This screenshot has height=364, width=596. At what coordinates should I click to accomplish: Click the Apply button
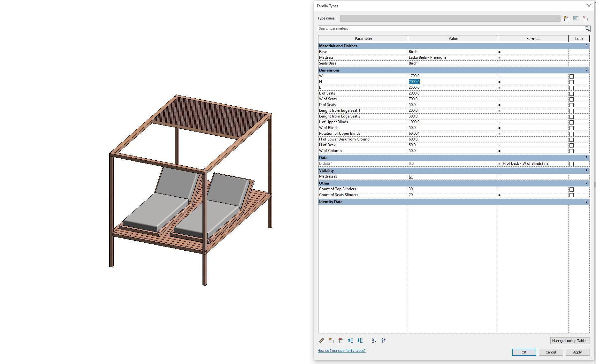(577, 352)
